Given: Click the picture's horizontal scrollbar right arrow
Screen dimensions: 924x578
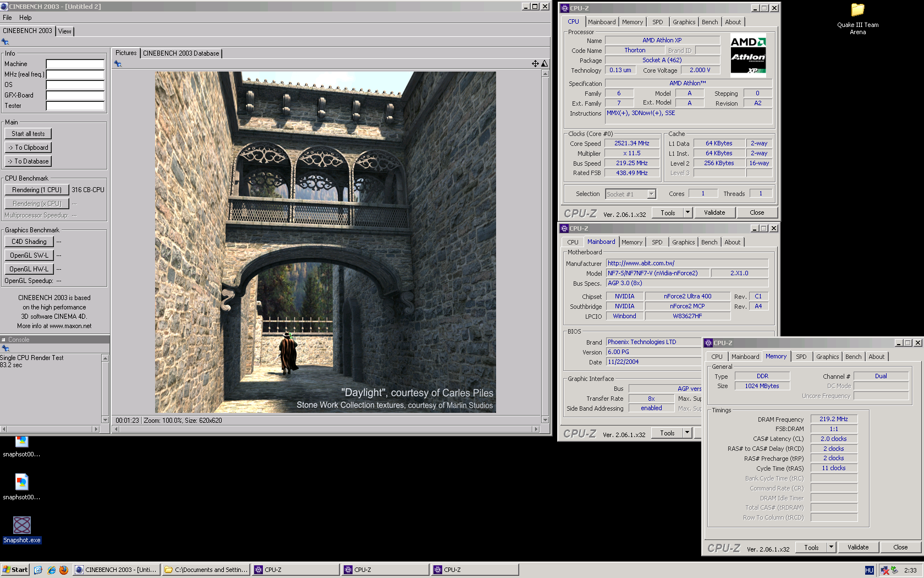Looking at the screenshot, I should pyautogui.click(x=536, y=429).
